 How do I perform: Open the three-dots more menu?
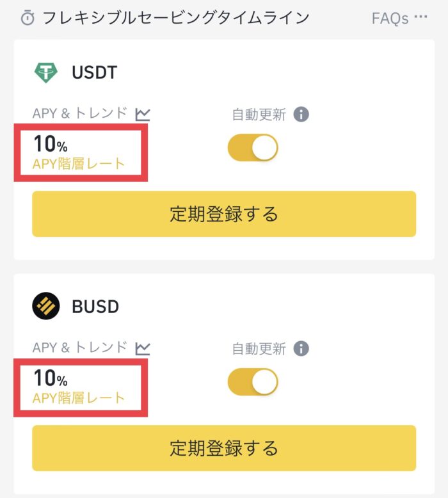click(x=420, y=17)
